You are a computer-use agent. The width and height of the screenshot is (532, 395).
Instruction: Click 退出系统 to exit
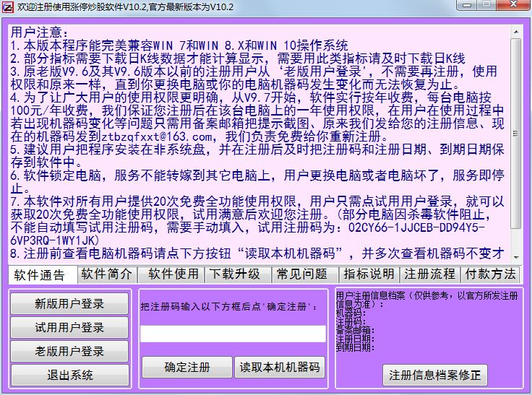[70, 375]
